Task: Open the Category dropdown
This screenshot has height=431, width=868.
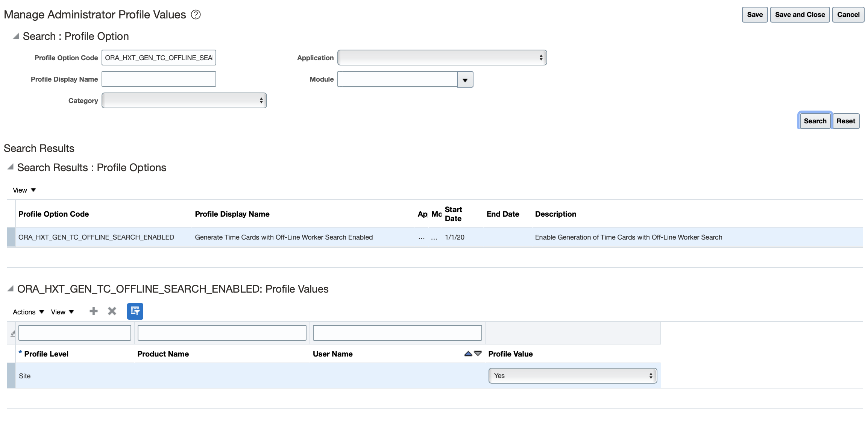Action: pos(184,100)
